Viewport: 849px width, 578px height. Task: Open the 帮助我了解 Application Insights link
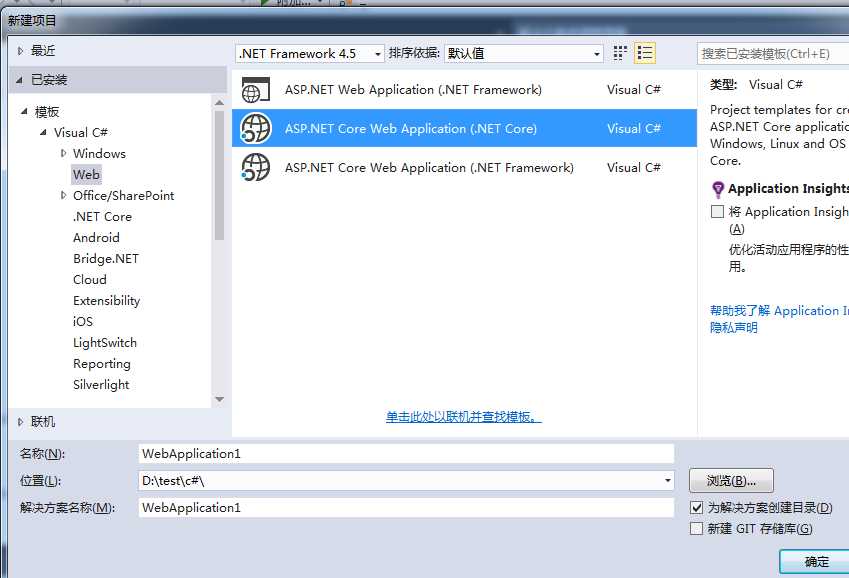pos(779,310)
